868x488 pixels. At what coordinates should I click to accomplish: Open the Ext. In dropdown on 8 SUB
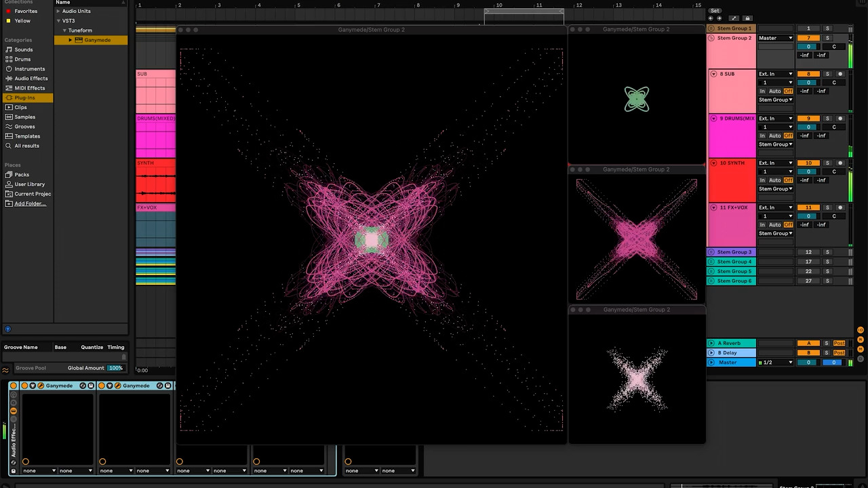point(775,74)
